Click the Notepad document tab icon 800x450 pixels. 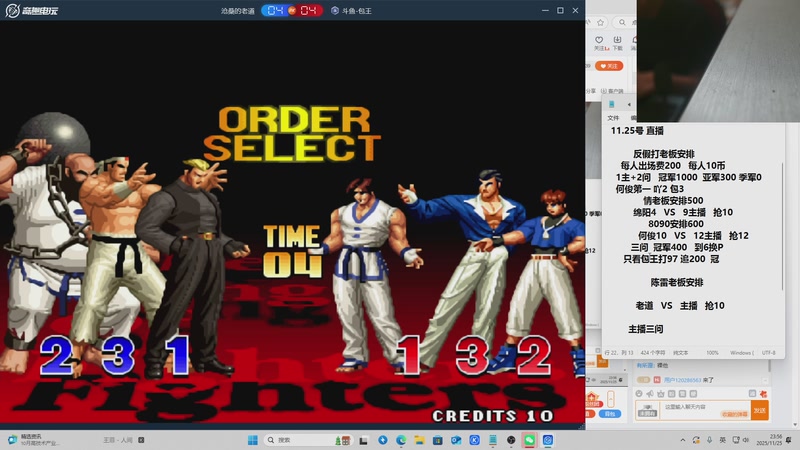pos(612,104)
